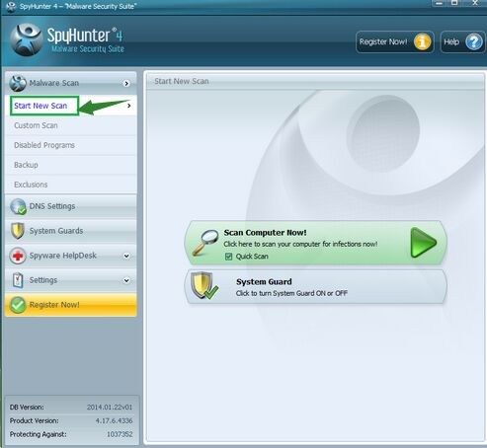Click the 'Click here to scan your computer' text
Screen dimensions: 487x448
[x=300, y=244]
